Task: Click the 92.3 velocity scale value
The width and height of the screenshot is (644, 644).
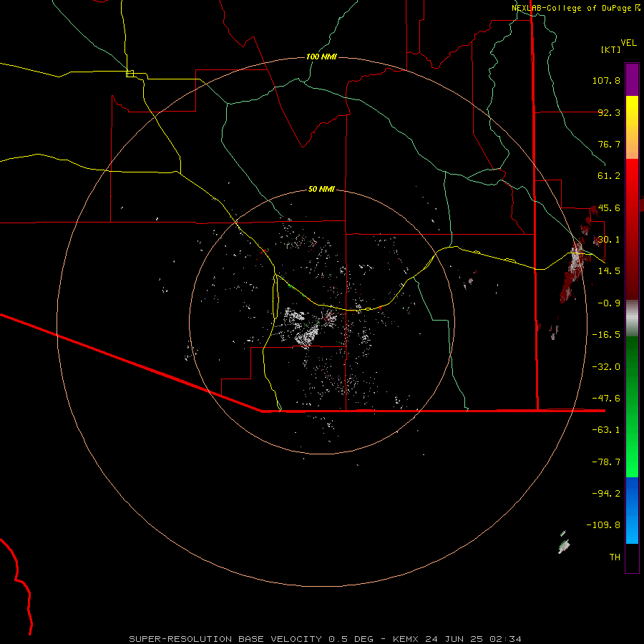Action: (609, 112)
